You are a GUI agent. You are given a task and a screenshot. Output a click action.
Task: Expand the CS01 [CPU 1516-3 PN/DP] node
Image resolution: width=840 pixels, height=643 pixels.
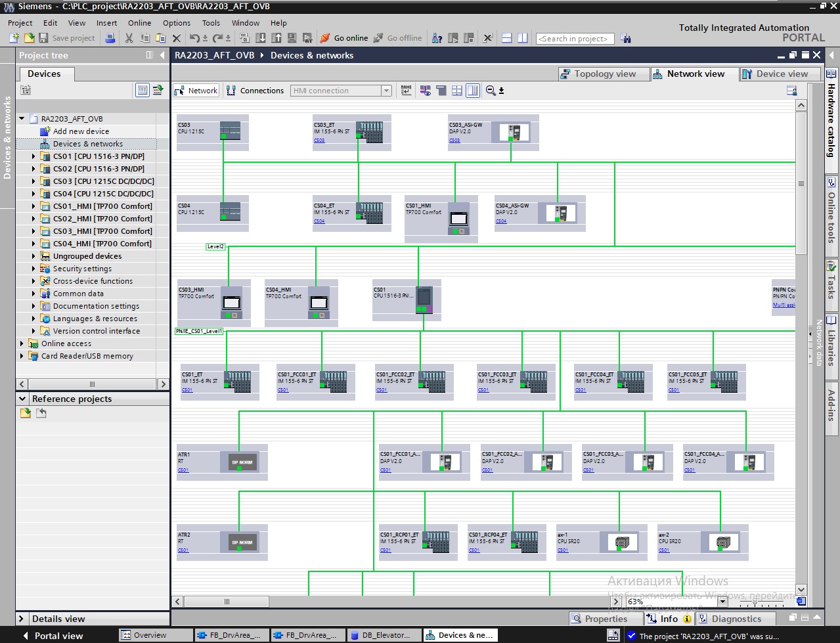(x=34, y=156)
